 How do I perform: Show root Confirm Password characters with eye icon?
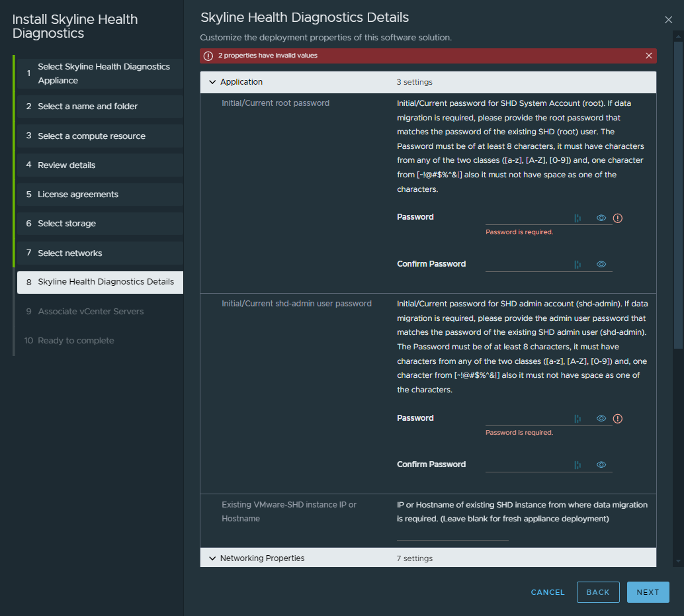pos(601,264)
